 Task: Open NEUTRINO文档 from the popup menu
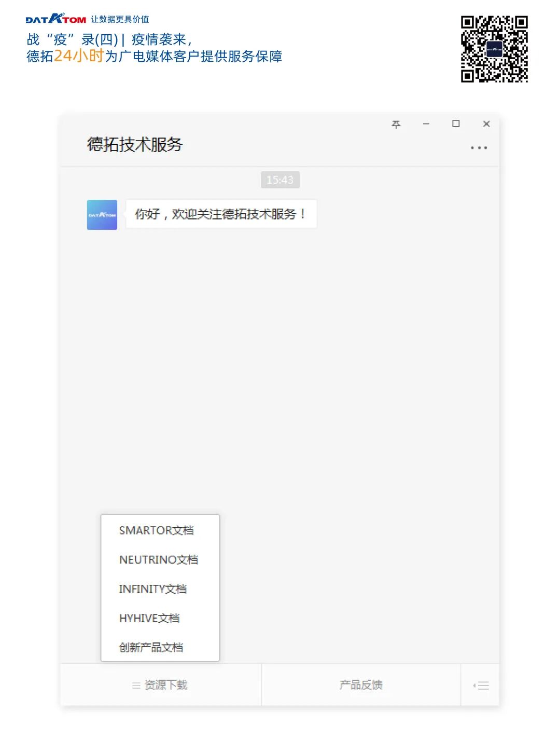(x=160, y=559)
